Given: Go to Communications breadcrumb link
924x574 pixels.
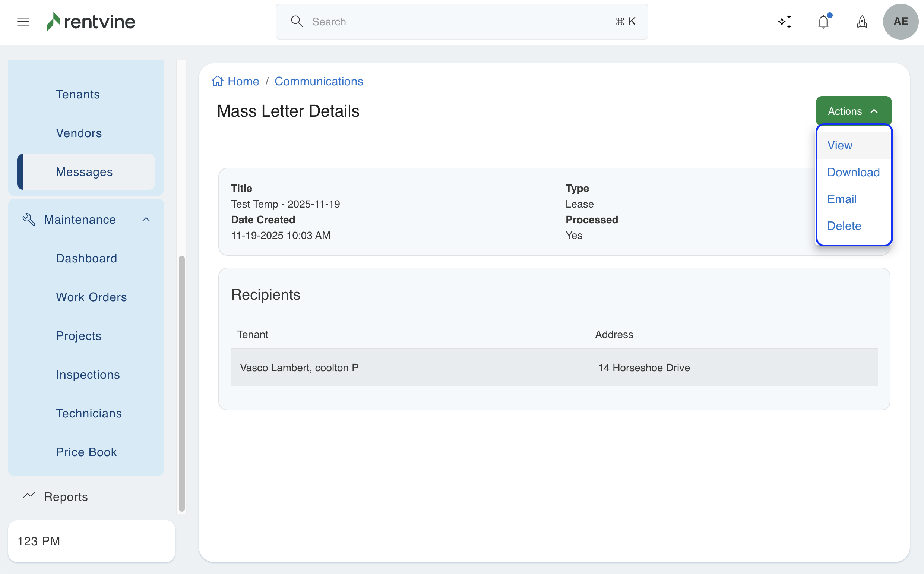Looking at the screenshot, I should [x=319, y=81].
